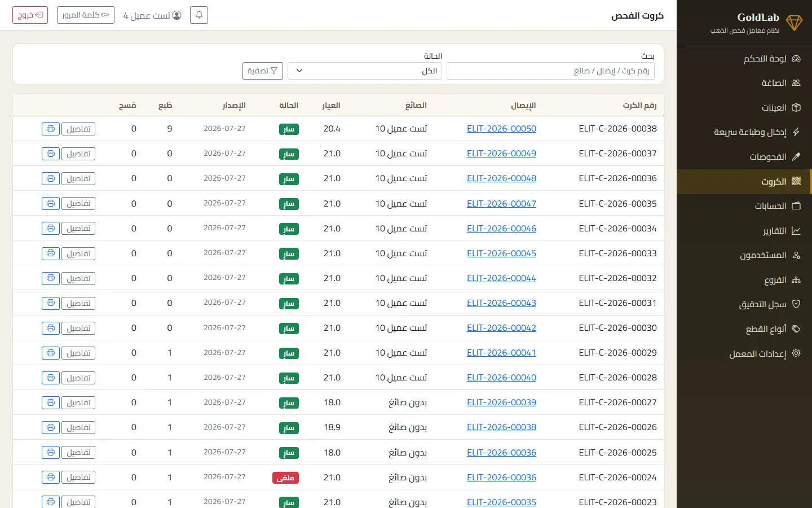Open receipt link ELIT-2026-00043
812x508 pixels.
(x=501, y=303)
